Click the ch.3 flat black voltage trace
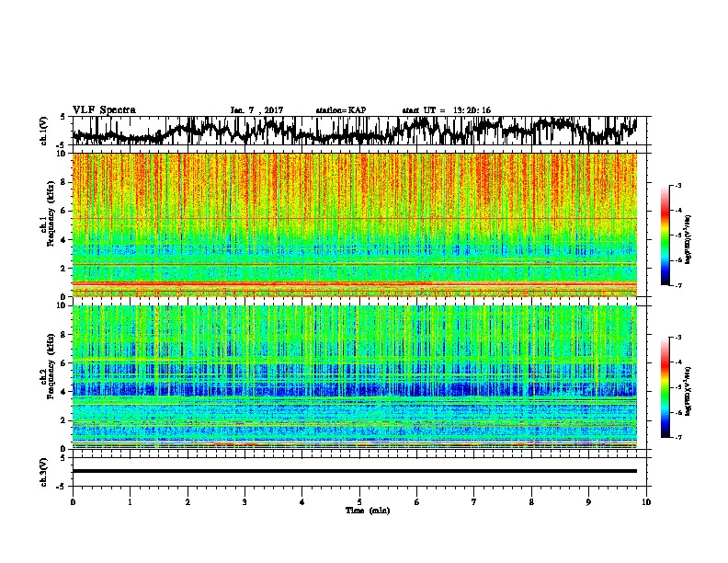728x563 pixels. point(355,471)
